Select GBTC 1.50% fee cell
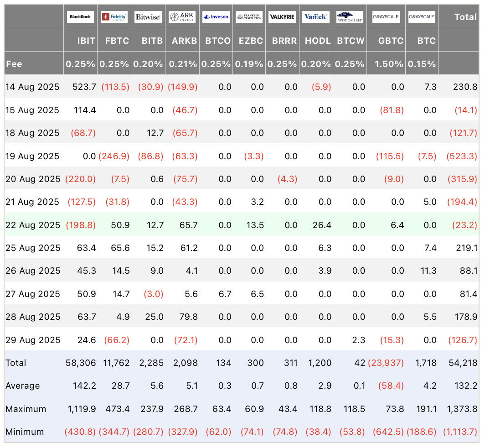 [389, 64]
